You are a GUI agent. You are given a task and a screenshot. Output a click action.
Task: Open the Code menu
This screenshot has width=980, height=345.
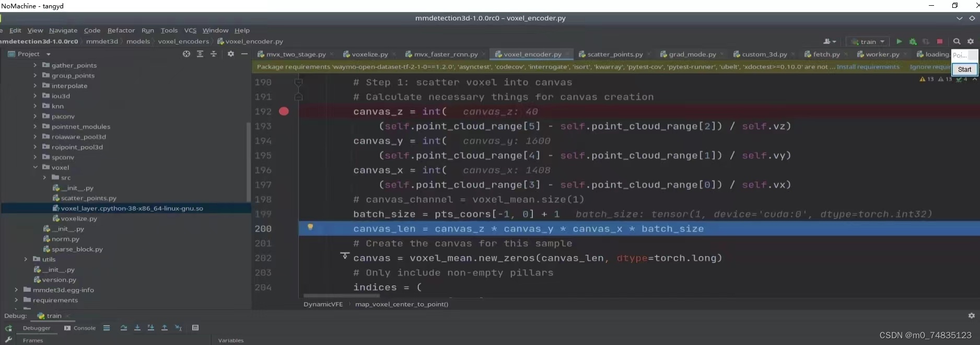click(92, 30)
